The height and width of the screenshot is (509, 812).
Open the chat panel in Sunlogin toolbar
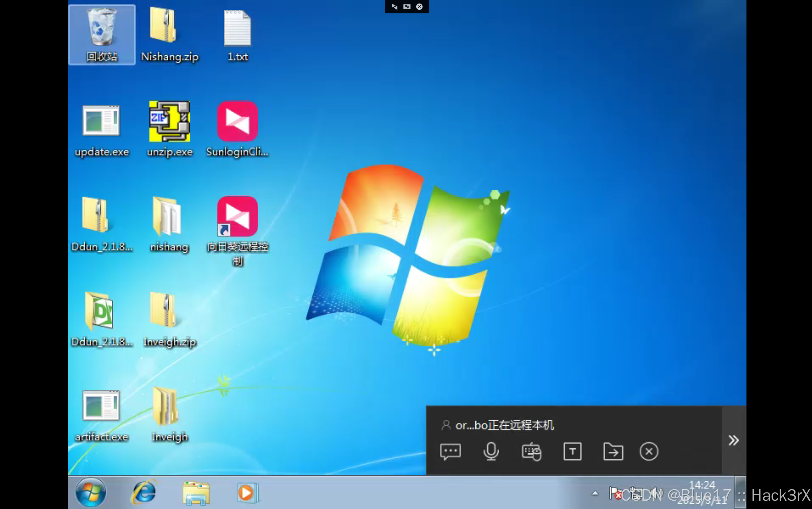point(451,451)
